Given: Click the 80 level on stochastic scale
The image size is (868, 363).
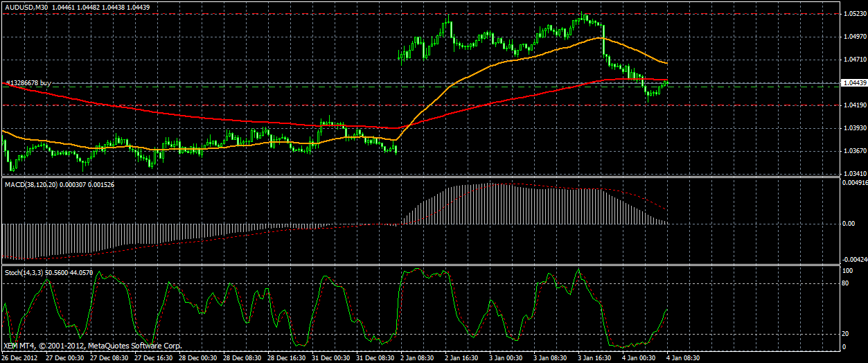Looking at the screenshot, I should click(x=846, y=283).
